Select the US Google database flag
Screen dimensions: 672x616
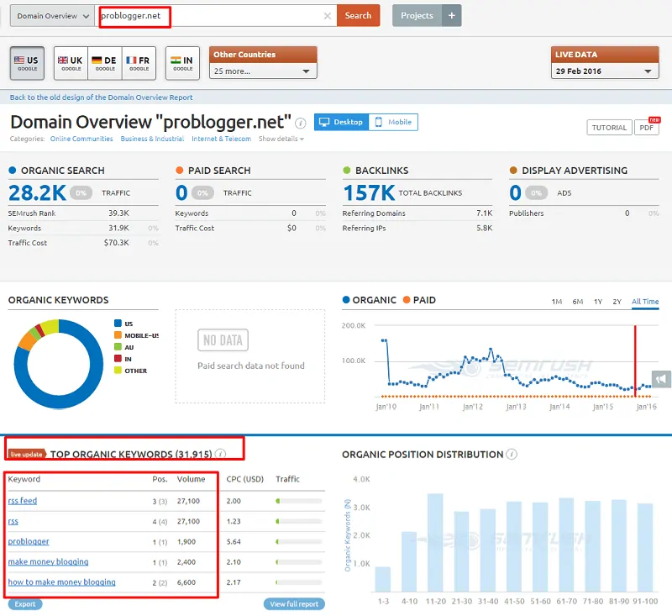[28, 63]
